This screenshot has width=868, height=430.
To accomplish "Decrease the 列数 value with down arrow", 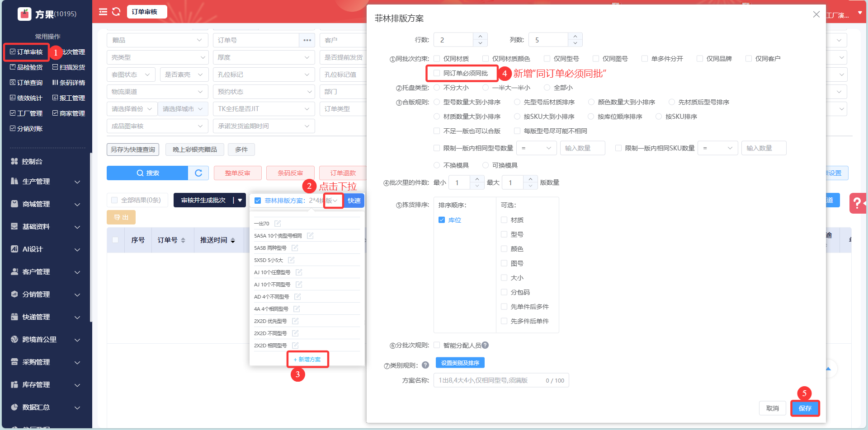I will (x=575, y=43).
